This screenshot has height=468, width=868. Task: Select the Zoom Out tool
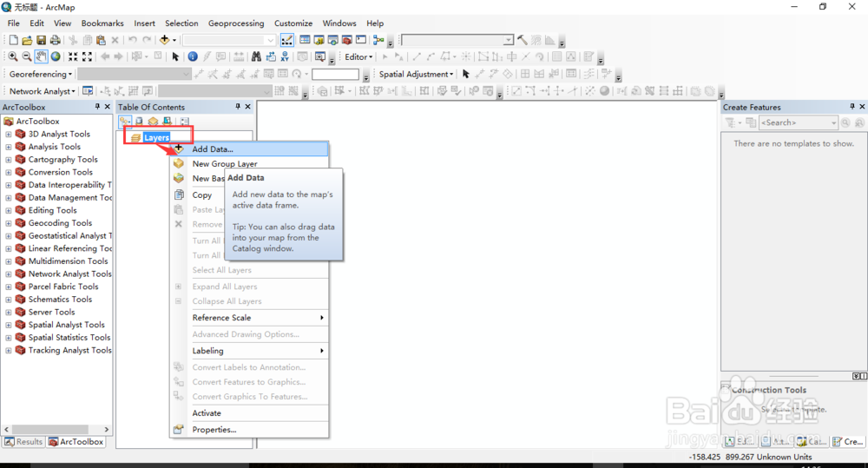click(27, 56)
